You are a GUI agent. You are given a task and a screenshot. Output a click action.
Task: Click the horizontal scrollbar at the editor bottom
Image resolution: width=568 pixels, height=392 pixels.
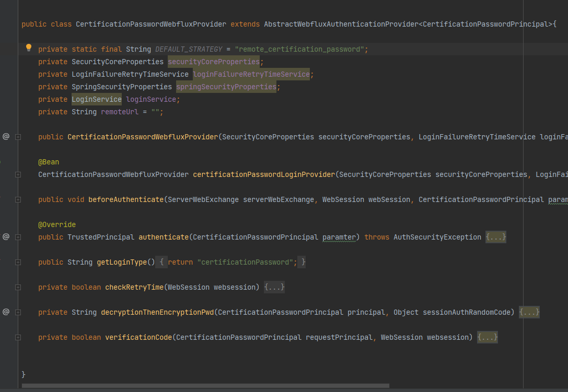pyautogui.click(x=209, y=387)
